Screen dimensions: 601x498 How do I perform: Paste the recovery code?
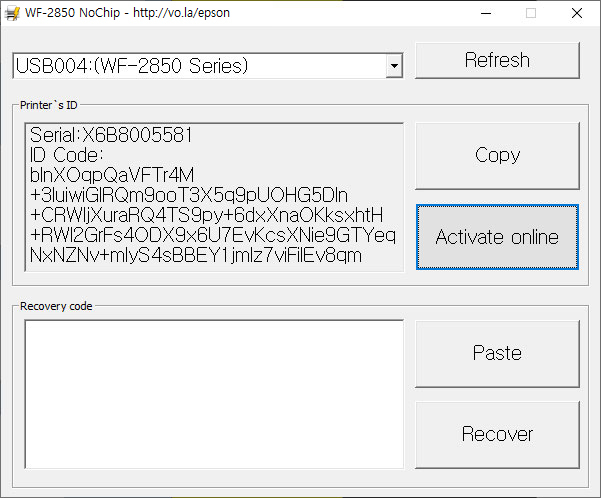point(497,353)
